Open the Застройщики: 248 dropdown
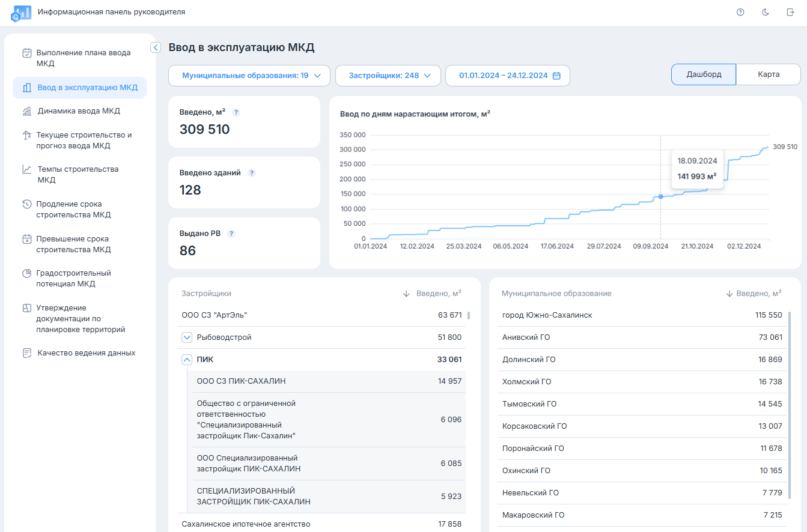This screenshot has height=532, width=807. (x=388, y=76)
